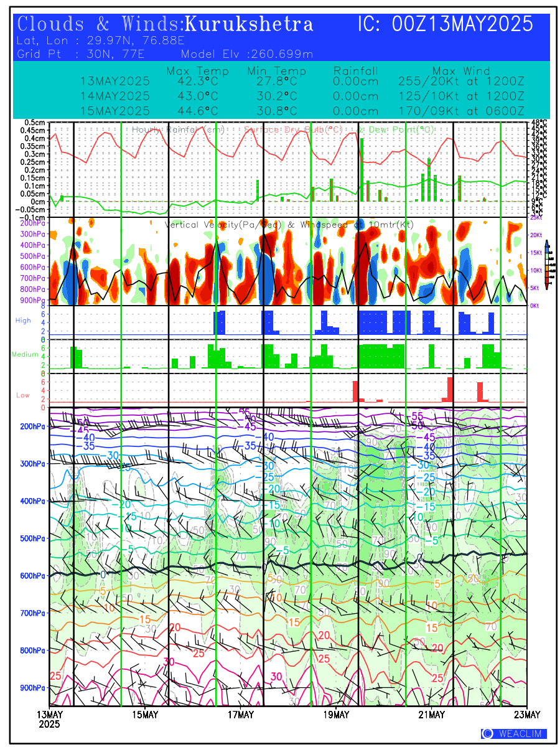560x747 pixels.
Task: Click the blue 300hPa label in lower panel
Action: 34,464
